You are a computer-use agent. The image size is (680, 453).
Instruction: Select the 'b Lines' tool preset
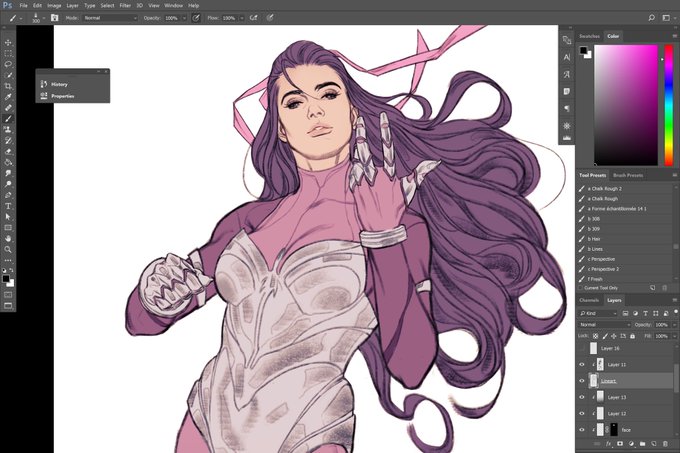point(625,249)
